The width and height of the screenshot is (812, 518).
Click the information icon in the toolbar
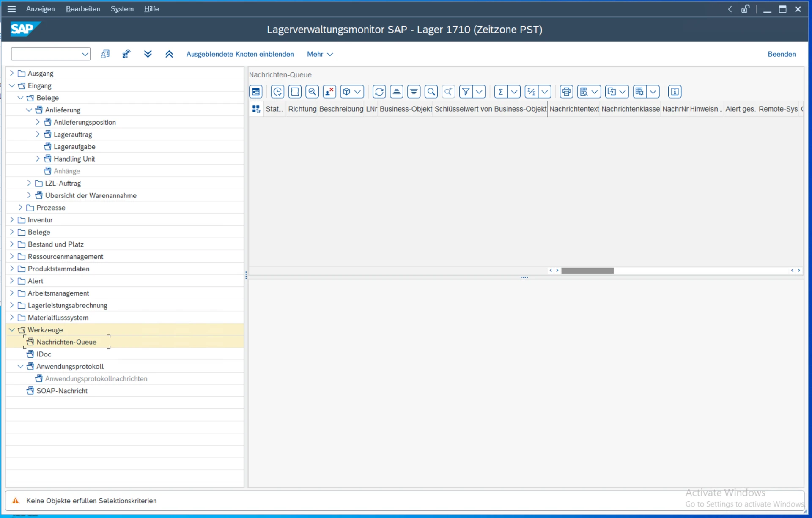[x=675, y=92]
